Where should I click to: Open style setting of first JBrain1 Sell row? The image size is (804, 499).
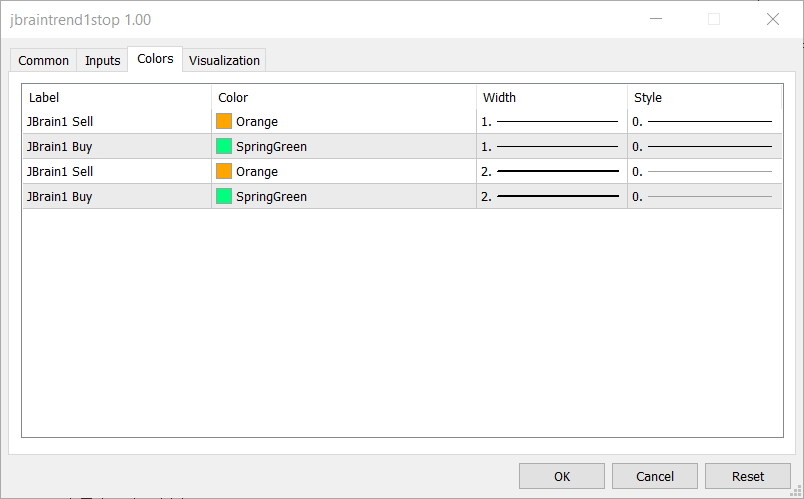(704, 121)
